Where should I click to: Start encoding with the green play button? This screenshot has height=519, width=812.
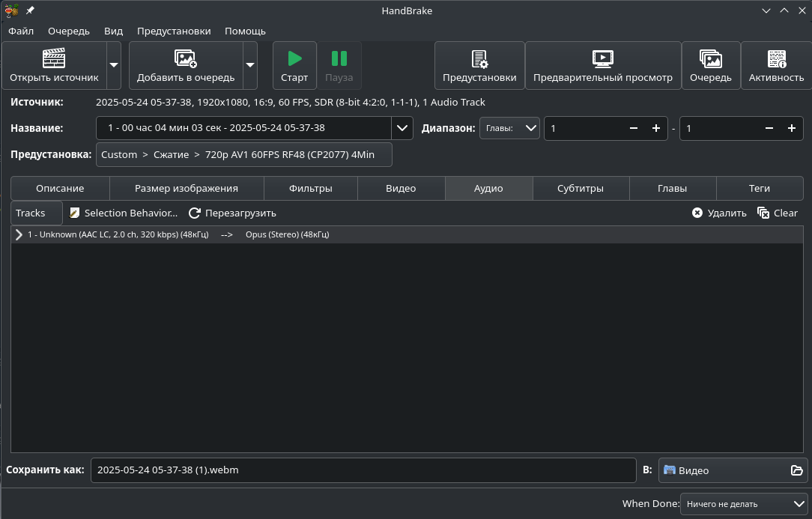(x=294, y=65)
